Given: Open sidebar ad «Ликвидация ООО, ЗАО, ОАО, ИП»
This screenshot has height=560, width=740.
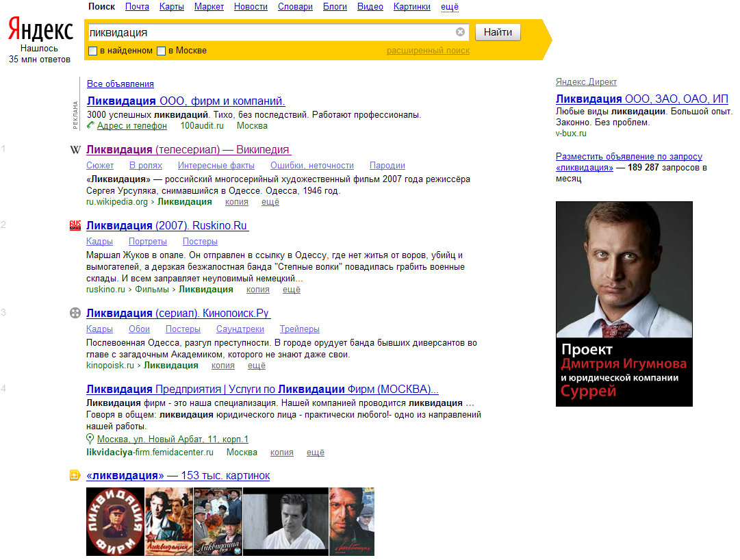Looking at the screenshot, I should [642, 99].
